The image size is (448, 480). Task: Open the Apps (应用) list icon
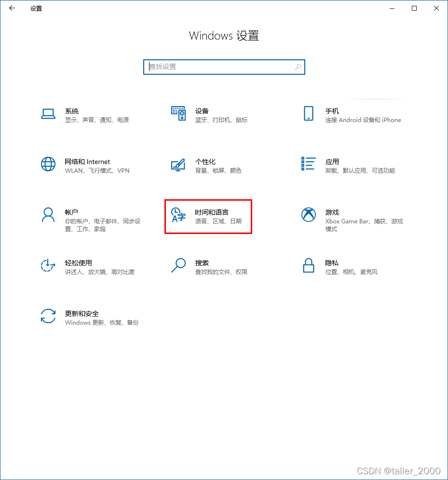click(x=309, y=164)
